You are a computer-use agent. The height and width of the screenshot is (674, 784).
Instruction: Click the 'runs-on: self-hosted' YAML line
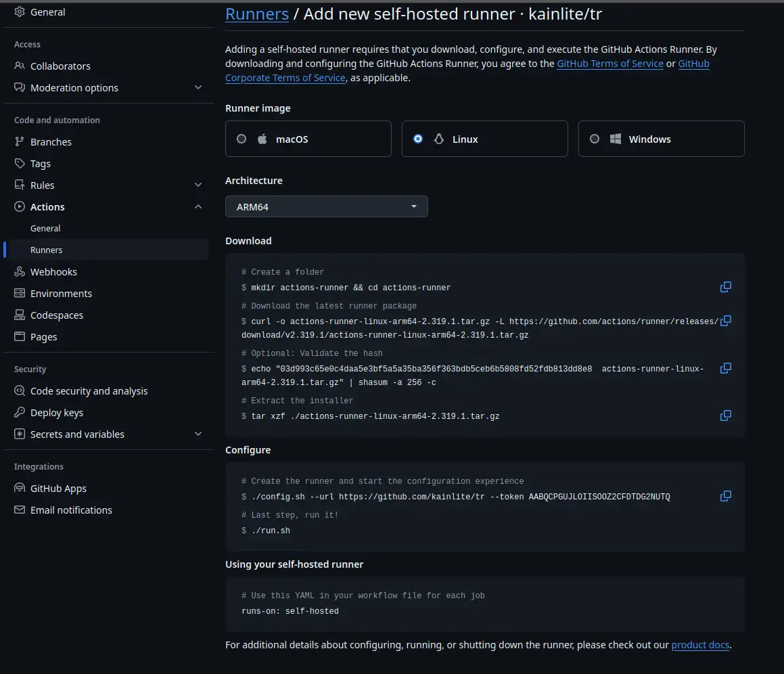[290, 611]
